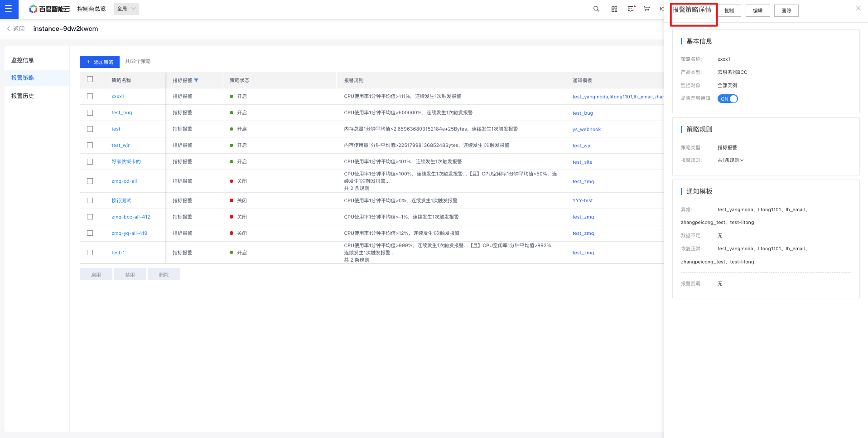Click the 启用 batch button

pos(96,274)
